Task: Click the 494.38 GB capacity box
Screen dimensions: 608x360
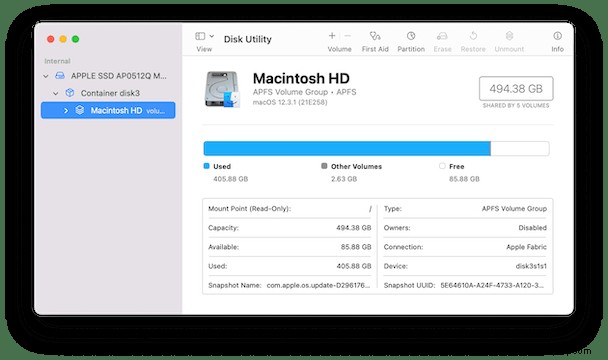Action: [516, 89]
